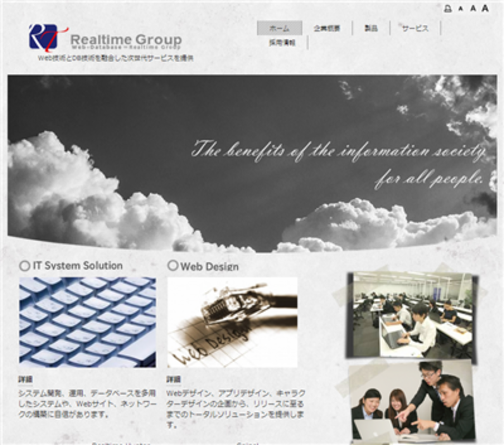The height and width of the screenshot is (445, 504).
Task: Open 詳細 under Web Design
Action: (174, 379)
